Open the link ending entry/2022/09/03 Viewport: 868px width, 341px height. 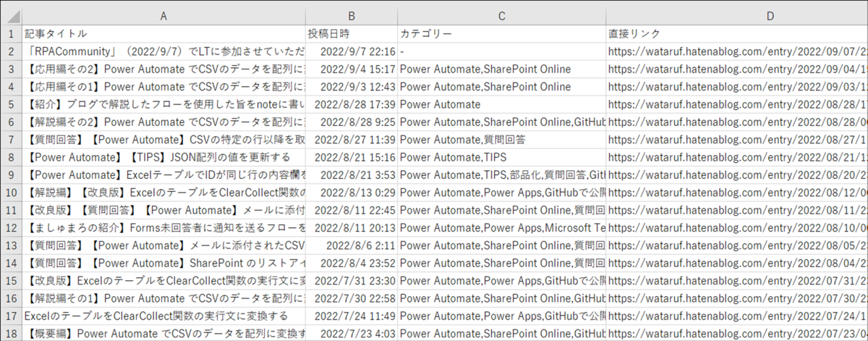pyautogui.click(x=736, y=87)
